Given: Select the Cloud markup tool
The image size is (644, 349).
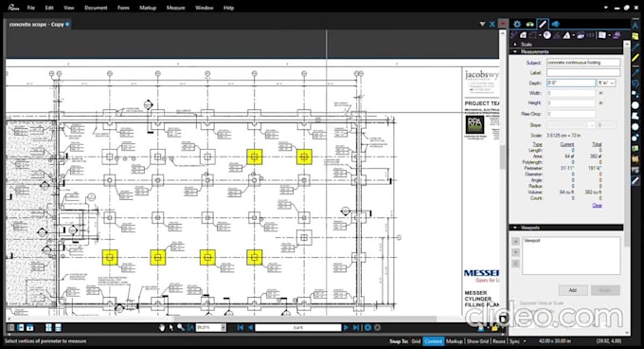Looking at the screenshot, I should coord(635,127).
